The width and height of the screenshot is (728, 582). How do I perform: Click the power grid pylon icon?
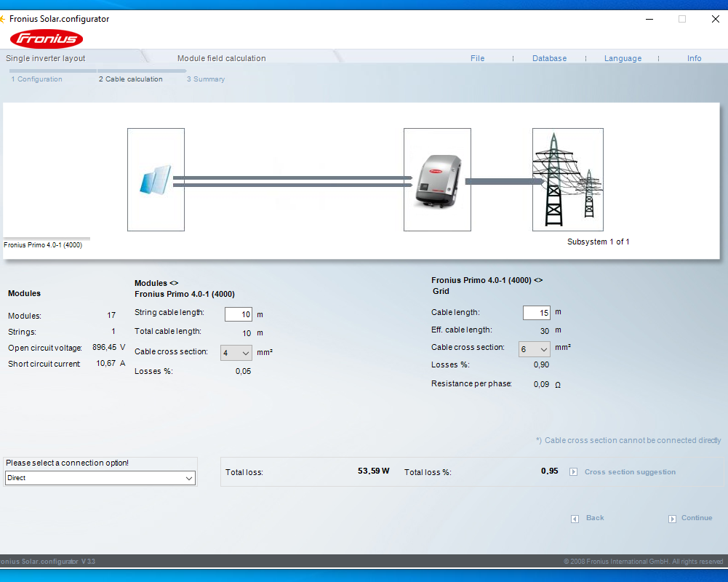tap(567, 179)
